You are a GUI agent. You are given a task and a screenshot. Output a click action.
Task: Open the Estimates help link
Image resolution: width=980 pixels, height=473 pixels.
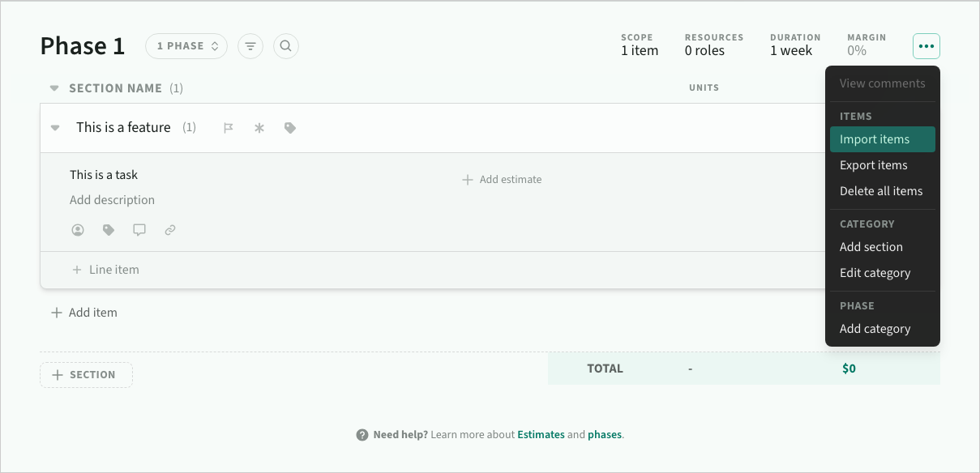(x=541, y=435)
